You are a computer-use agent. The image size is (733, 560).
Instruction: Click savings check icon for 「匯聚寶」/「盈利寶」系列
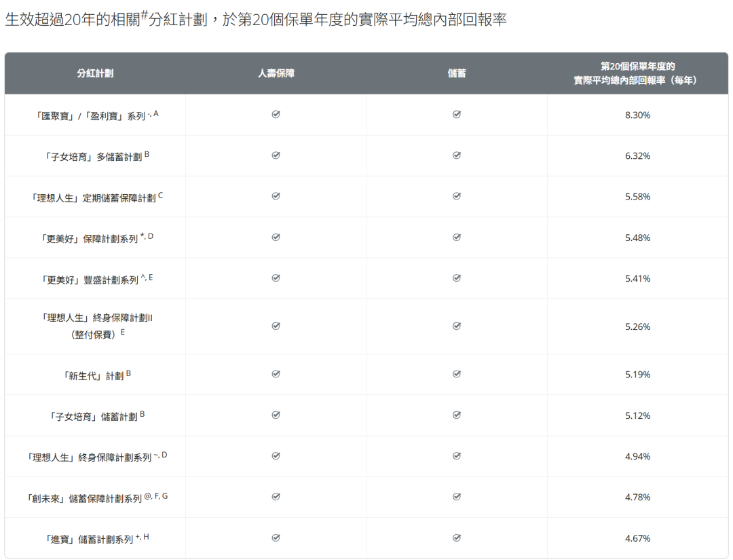[x=457, y=115]
